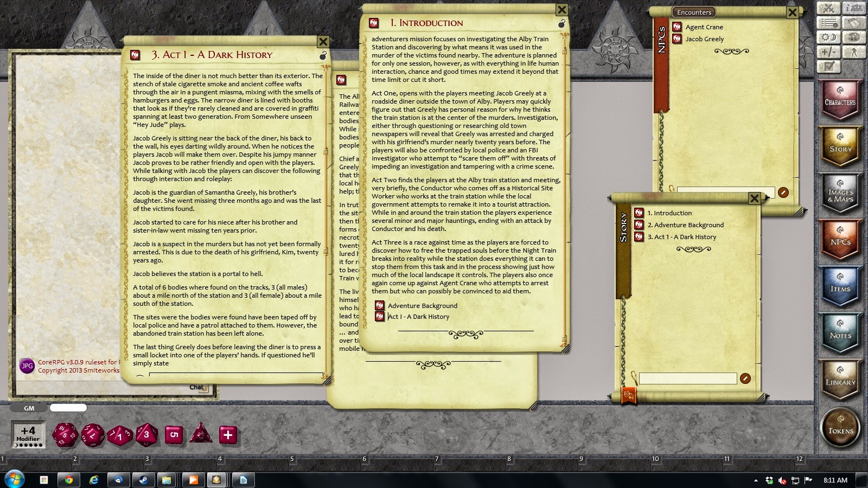Open the Story sidebar button

click(840, 146)
